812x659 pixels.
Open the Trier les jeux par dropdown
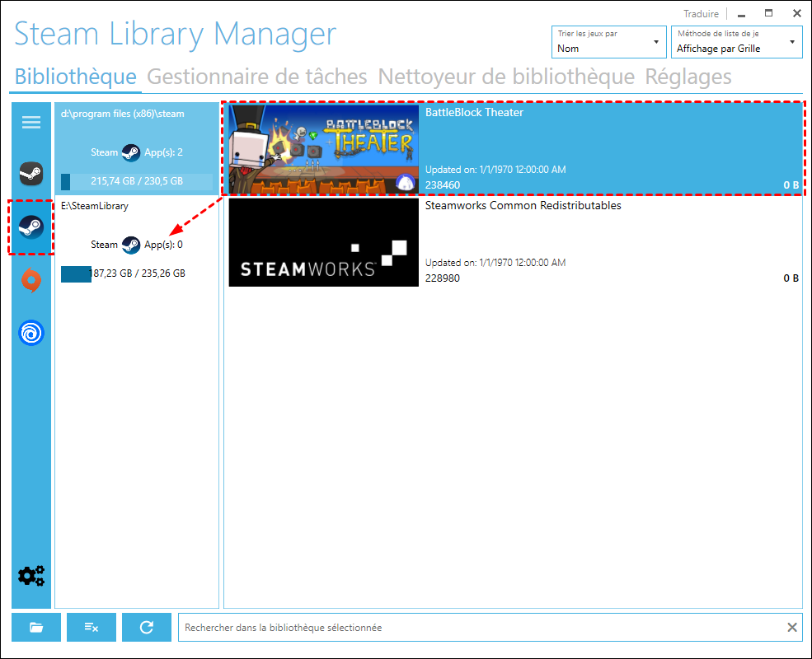(x=608, y=42)
